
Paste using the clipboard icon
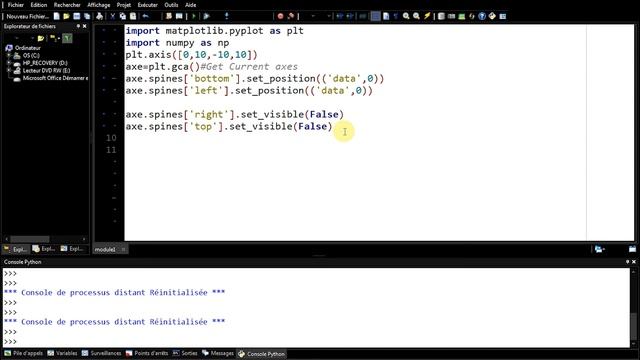point(133,16)
